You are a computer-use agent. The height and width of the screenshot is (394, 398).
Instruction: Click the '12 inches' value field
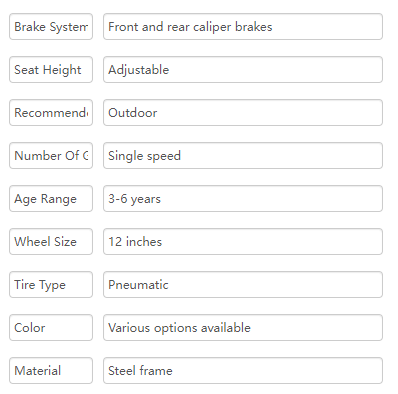point(243,242)
